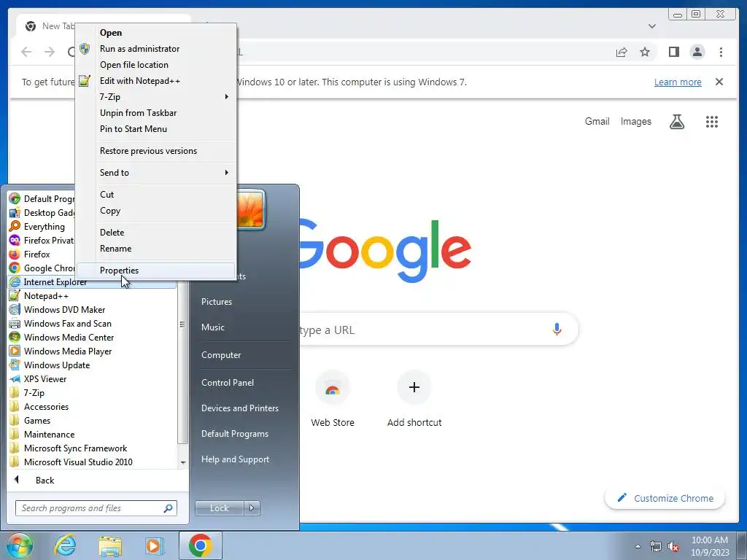Open the Everything search app icon

click(15, 226)
